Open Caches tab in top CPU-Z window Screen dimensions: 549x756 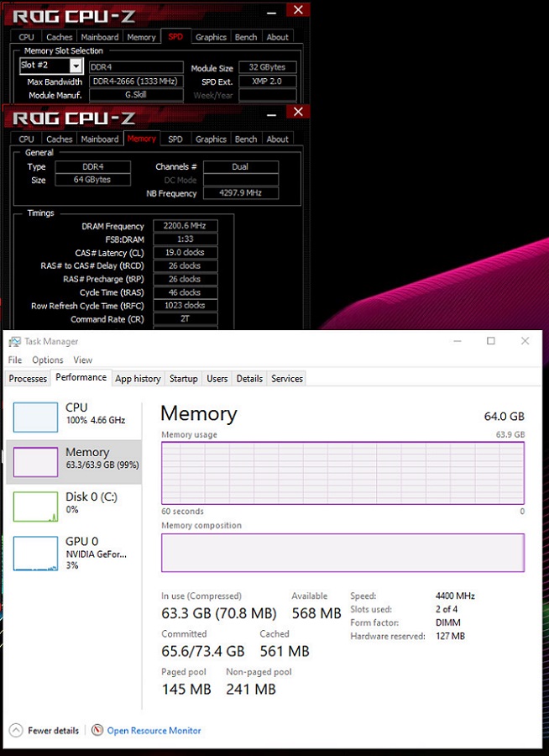pyautogui.click(x=60, y=37)
